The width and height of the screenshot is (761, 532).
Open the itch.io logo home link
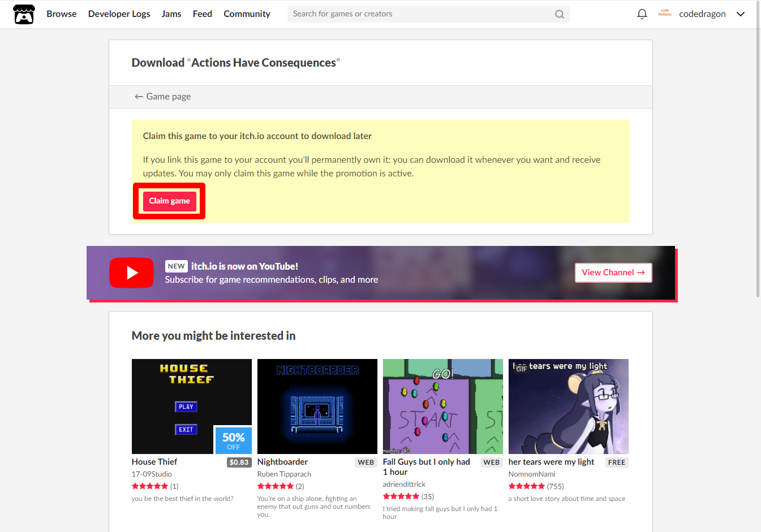(24, 14)
